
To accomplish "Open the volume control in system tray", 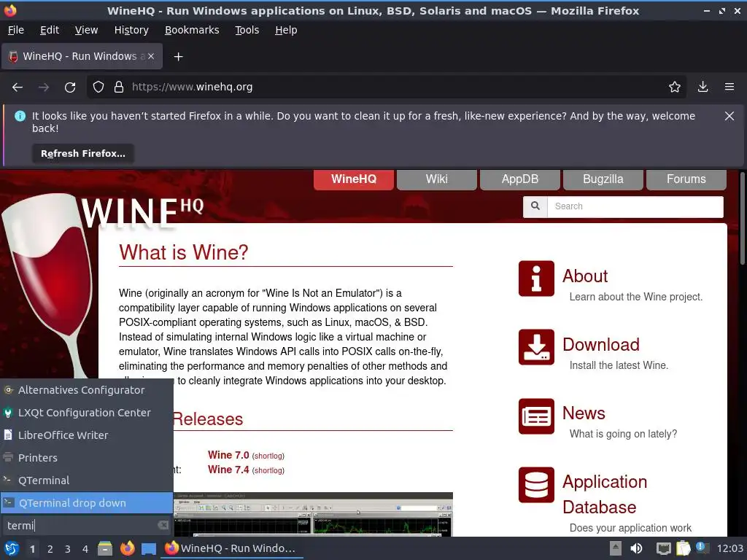I will [x=636, y=548].
